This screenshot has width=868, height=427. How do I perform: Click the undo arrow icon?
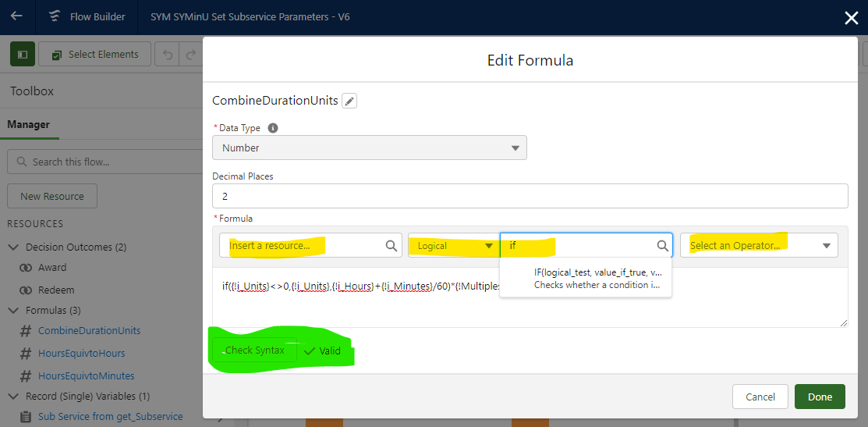click(168, 55)
